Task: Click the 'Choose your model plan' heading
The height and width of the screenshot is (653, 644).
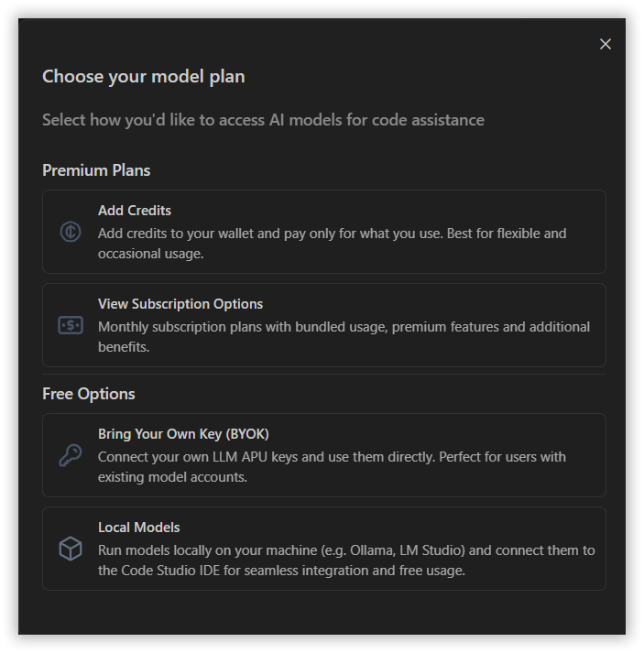Action: [x=144, y=76]
